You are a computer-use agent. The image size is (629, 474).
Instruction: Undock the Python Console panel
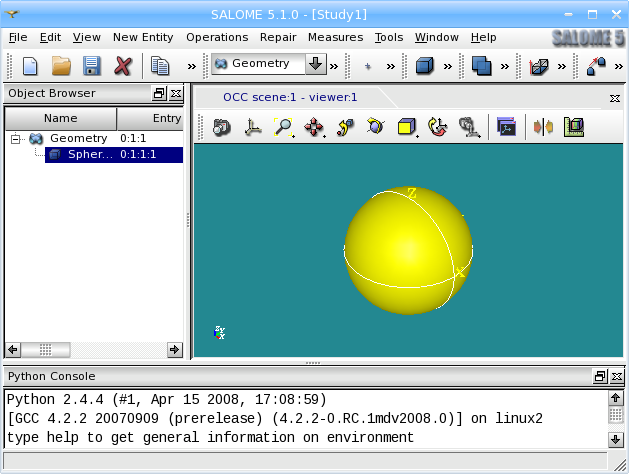pos(600,377)
